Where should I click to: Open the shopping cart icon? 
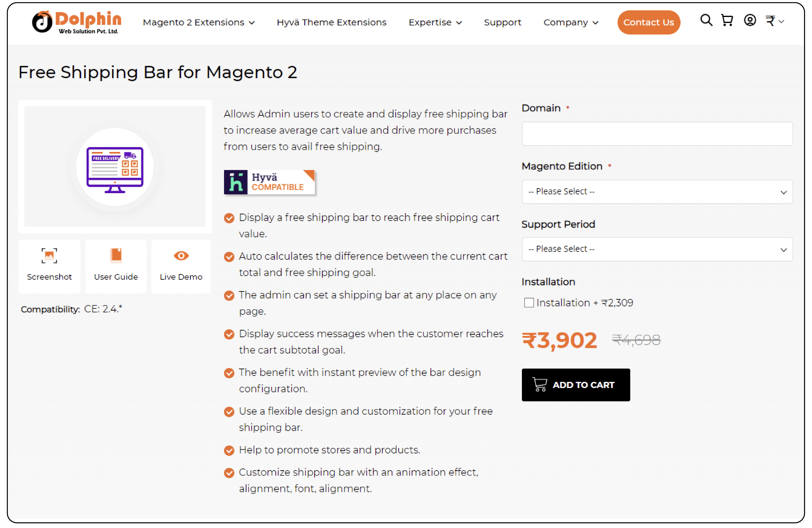(727, 20)
